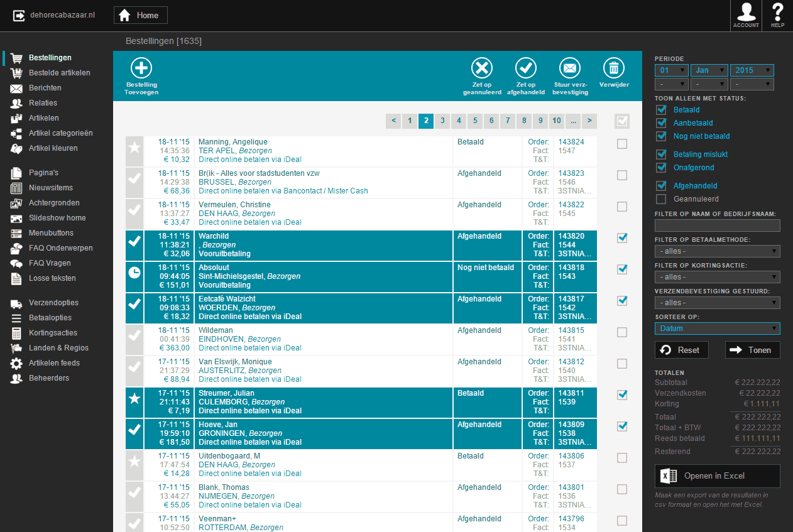
Task: Open Pagina's in the sidebar menu
Action: 44,173
